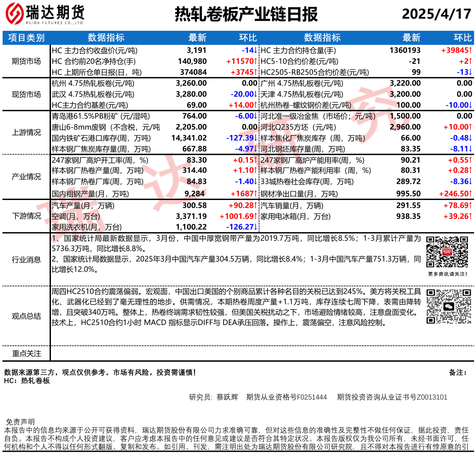The height and width of the screenshot is (454, 476).
Task: Click the report date 2025/4/17
Action: point(436,15)
